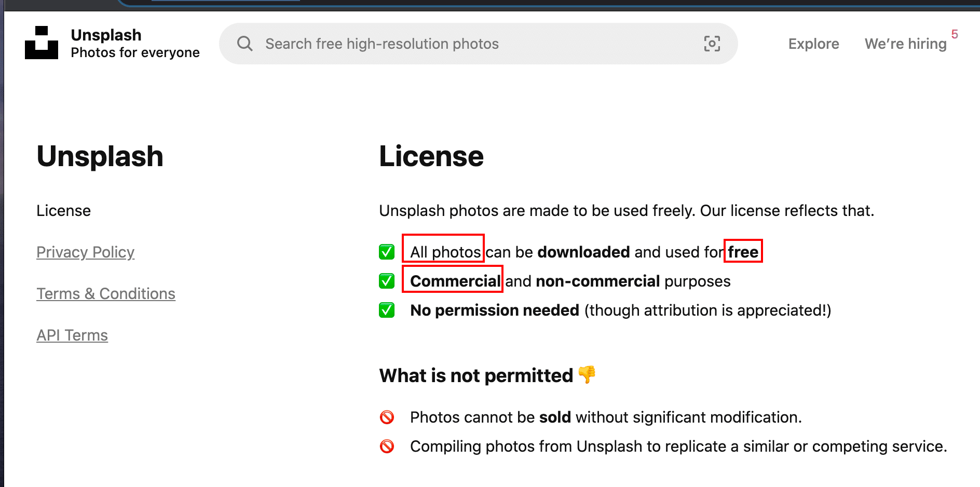Click green checkmark beside "Commercial and non-commercial"
This screenshot has width=980, height=487.
387,281
